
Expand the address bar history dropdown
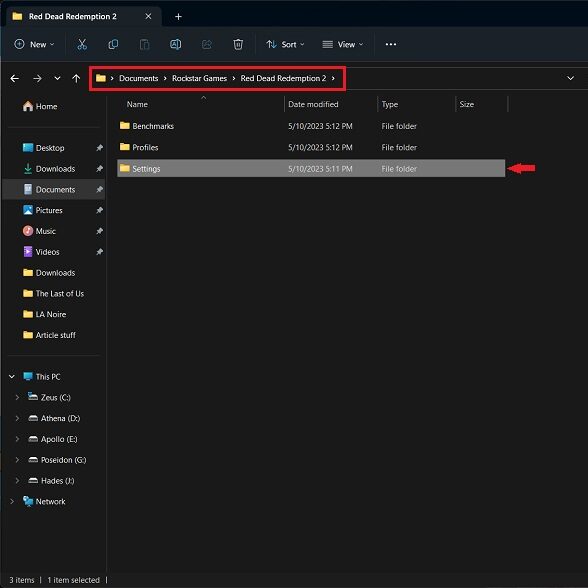click(570, 78)
